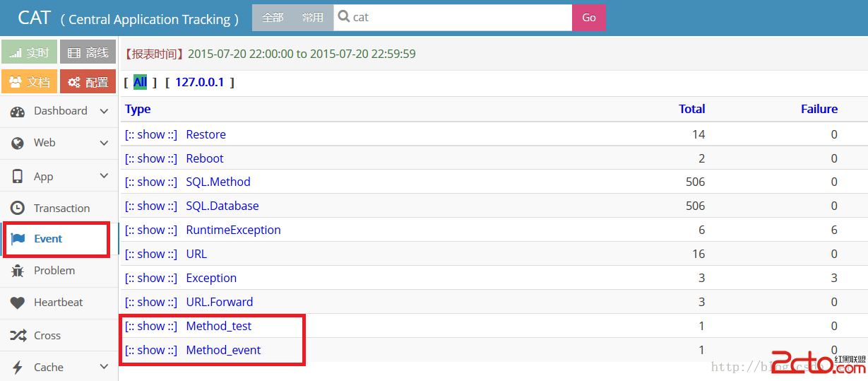Click the red 配置 button
The height and width of the screenshot is (381, 868).
(x=88, y=81)
